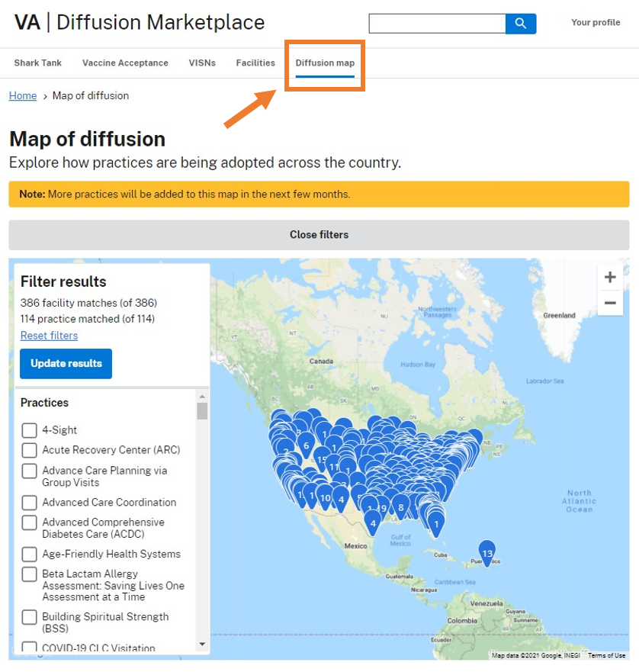Viewport: 639px width, 672px height.
Task: Check Building Spiritual Strength (BSS) checkbox
Action: (29, 617)
